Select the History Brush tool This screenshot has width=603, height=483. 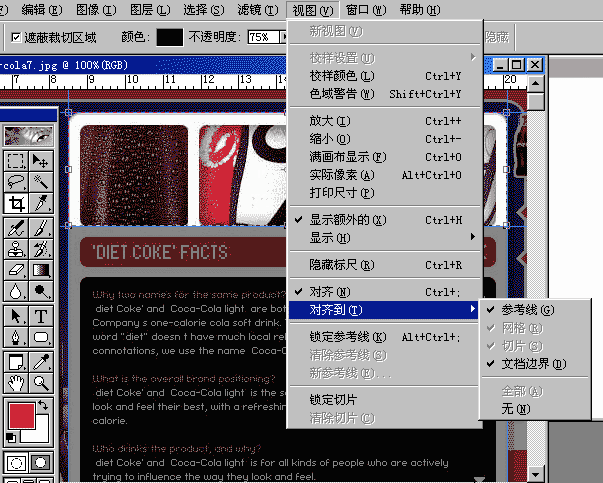41,249
